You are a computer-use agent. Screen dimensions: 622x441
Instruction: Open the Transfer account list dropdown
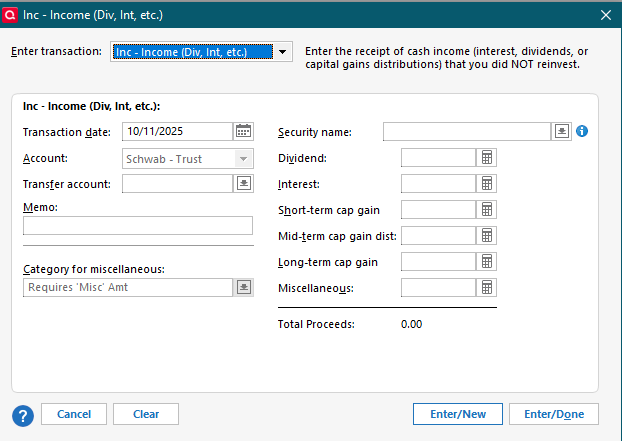pyautogui.click(x=243, y=184)
